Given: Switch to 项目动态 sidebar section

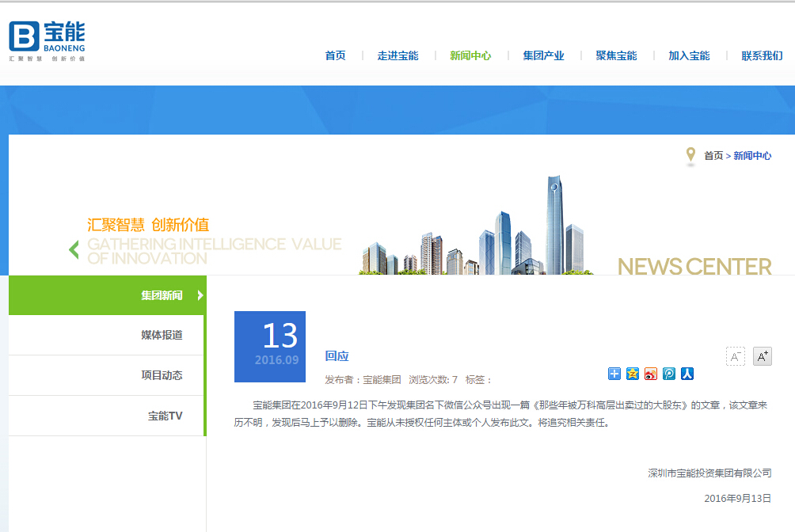Looking at the screenshot, I should tap(162, 375).
